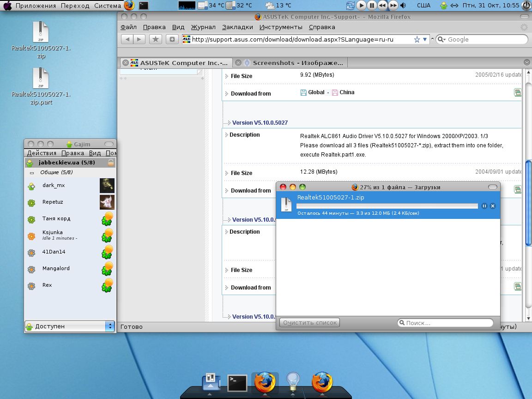Skip to next track in panel

tap(393, 6)
